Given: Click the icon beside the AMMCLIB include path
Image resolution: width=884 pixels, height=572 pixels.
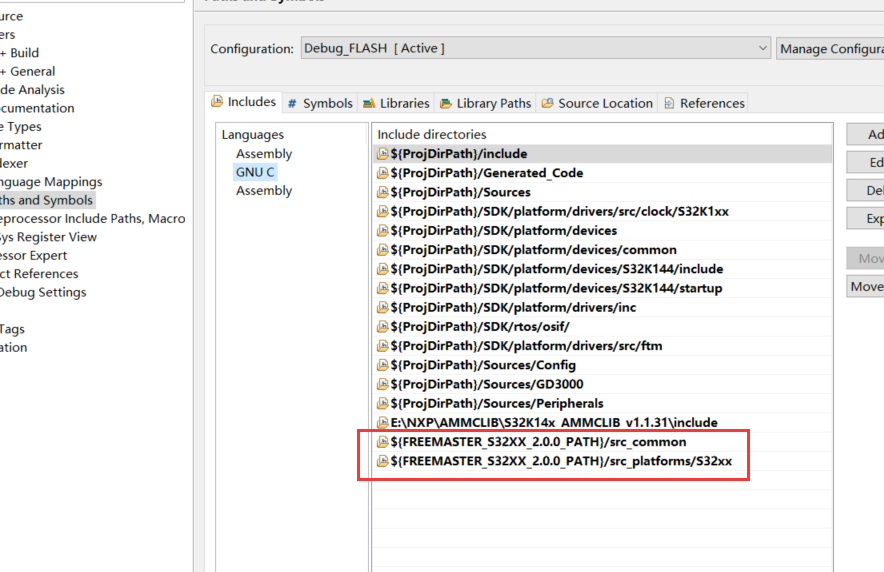Looking at the screenshot, I should tap(382, 422).
